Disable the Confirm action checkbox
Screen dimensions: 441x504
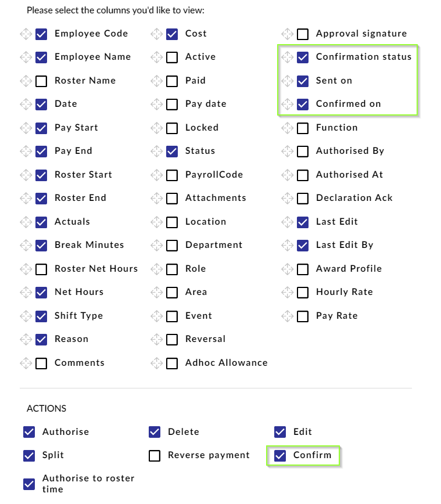[x=279, y=456]
